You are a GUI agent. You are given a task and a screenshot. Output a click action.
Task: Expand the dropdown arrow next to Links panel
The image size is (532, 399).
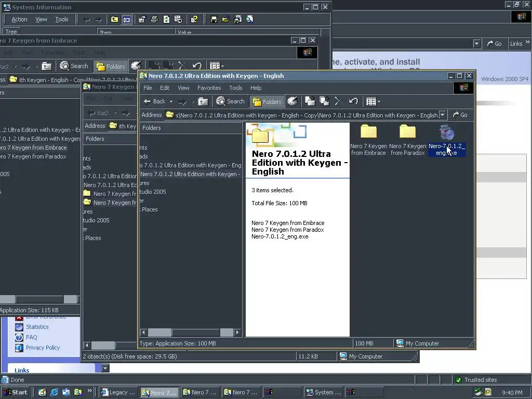pos(105,368)
